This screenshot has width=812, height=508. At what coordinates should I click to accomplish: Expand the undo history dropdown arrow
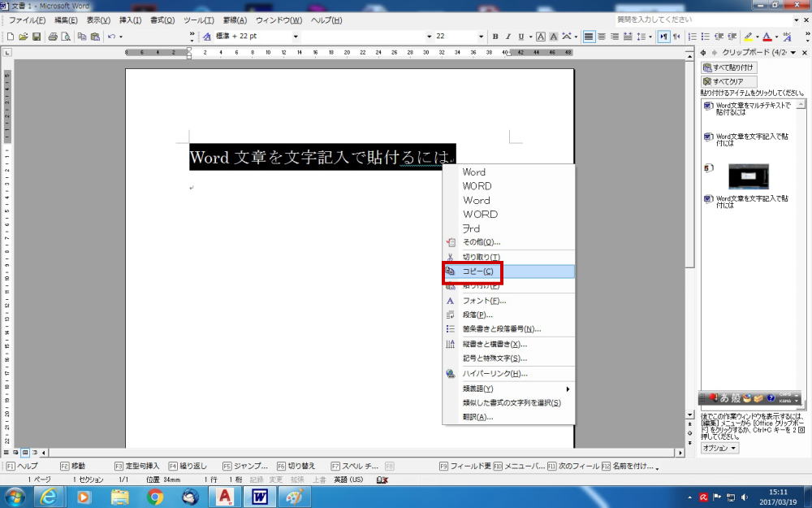coord(121,37)
